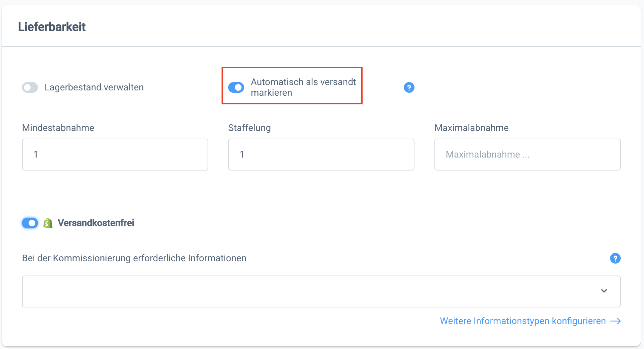Click the Lieferbarkeit section heading
The image size is (644, 349).
click(x=52, y=27)
